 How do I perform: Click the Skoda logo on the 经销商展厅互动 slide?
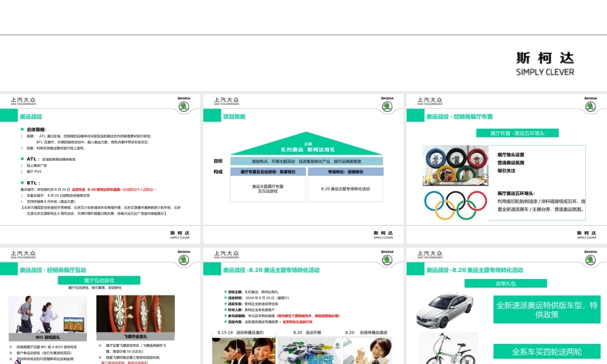(x=184, y=258)
